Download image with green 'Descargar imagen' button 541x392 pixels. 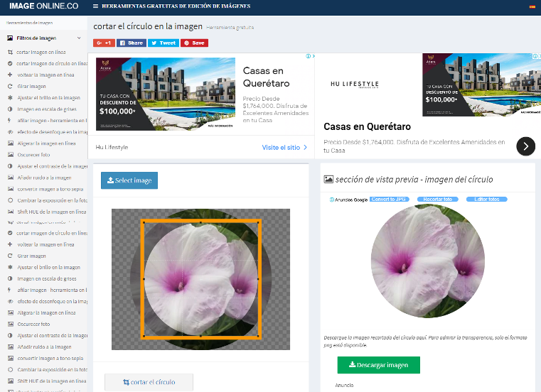[378, 365]
